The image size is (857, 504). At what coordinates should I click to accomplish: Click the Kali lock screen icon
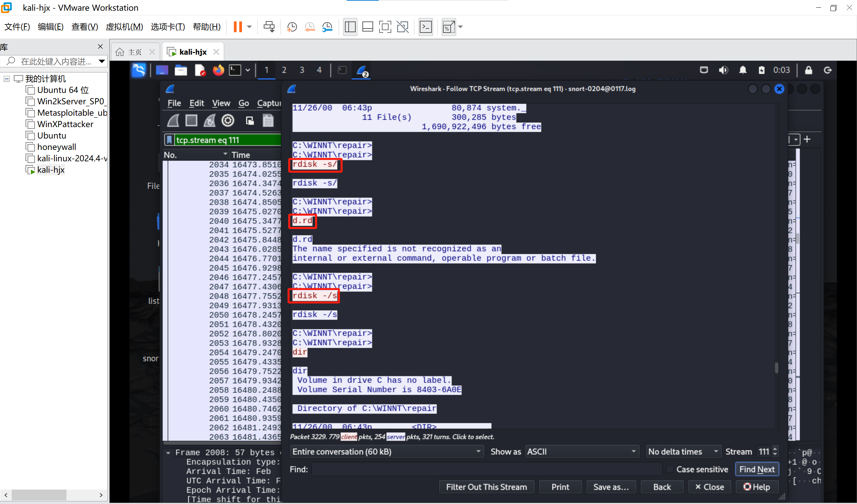[x=809, y=70]
